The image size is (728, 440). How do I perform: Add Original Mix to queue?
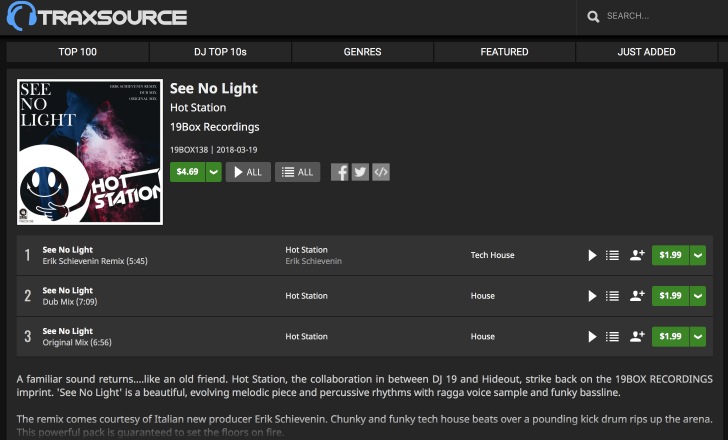click(612, 336)
